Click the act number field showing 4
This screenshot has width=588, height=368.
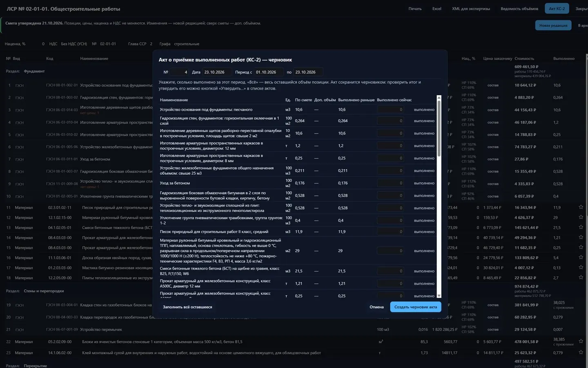(x=180, y=72)
